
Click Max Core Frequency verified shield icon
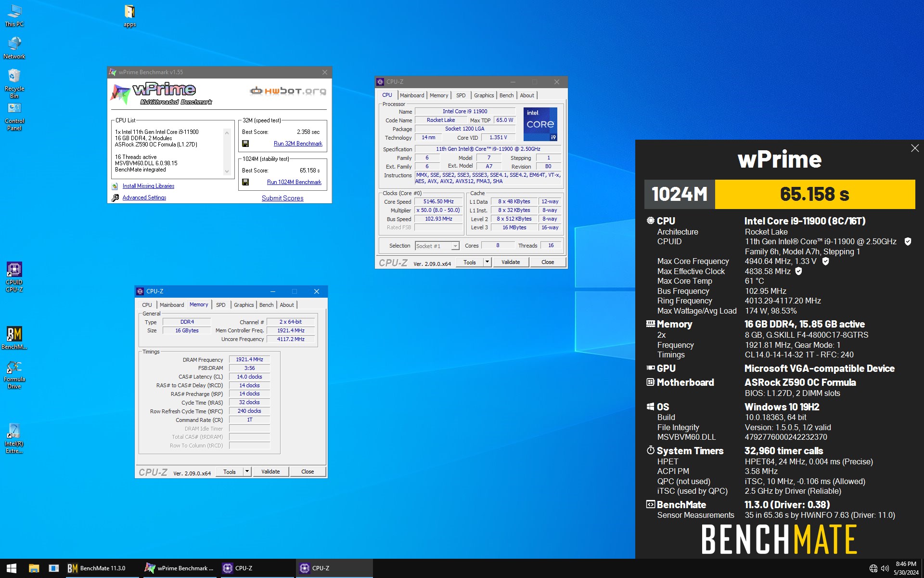[x=826, y=261]
